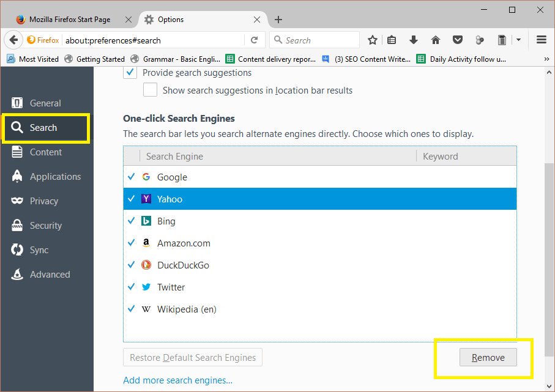Uncheck the DuckDuckGo checkmark
Viewport: 555px width, 392px height.
click(132, 265)
